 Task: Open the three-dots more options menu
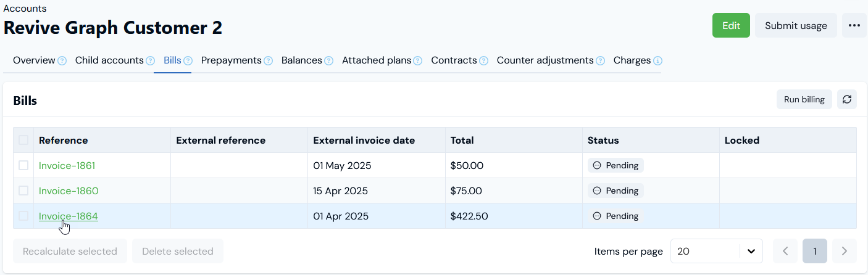click(x=854, y=25)
